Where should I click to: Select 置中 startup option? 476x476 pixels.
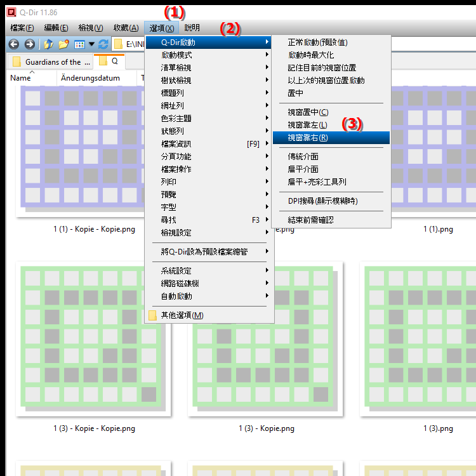pyautogui.click(x=331, y=93)
